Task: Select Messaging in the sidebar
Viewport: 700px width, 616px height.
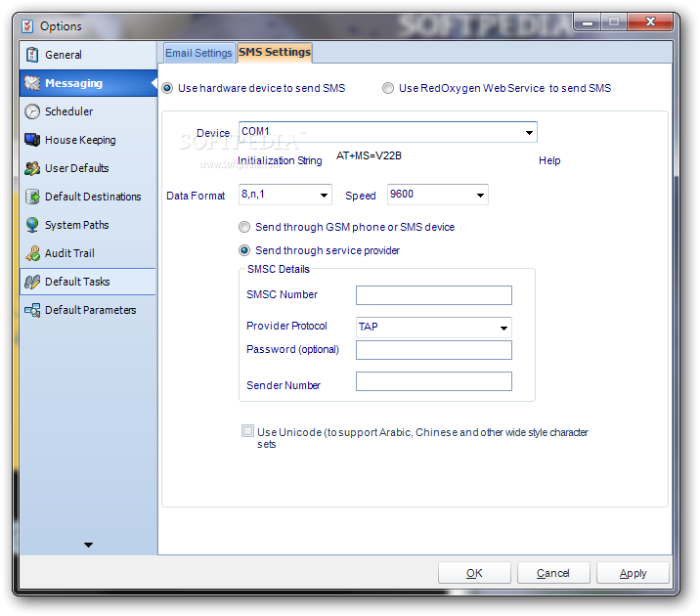Action: [x=88, y=83]
